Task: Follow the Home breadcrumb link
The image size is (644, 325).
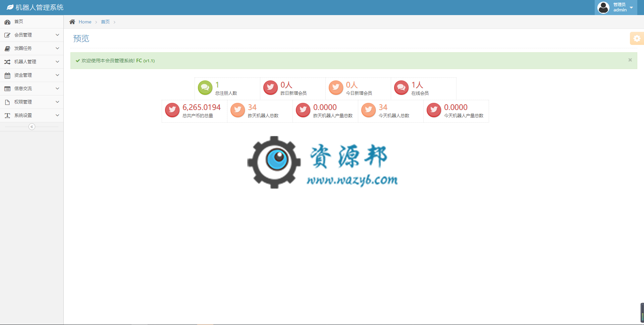Action: 85,22
